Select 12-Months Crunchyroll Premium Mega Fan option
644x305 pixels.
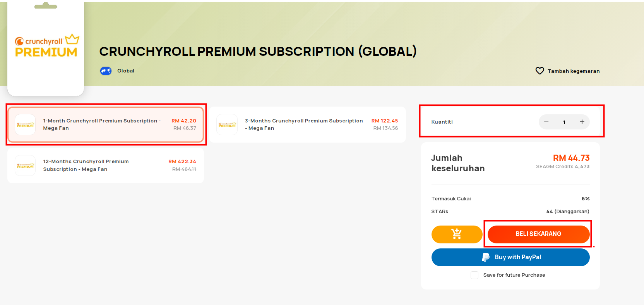pos(106,165)
